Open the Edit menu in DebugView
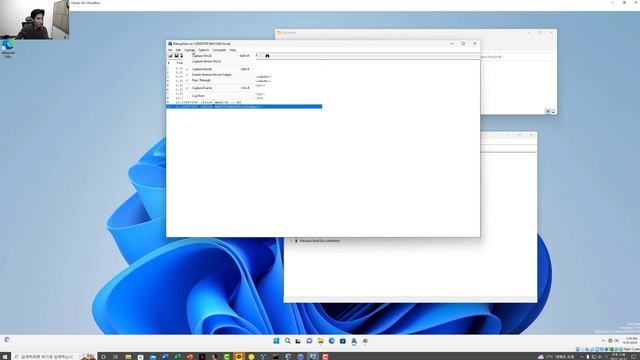The image size is (640, 360). tap(178, 50)
